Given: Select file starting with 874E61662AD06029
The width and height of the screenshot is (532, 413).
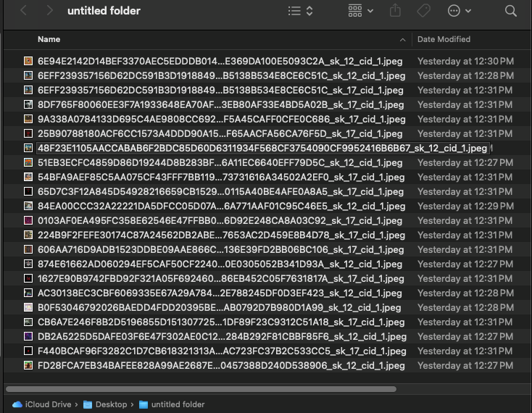Looking at the screenshot, I should coord(220,264).
